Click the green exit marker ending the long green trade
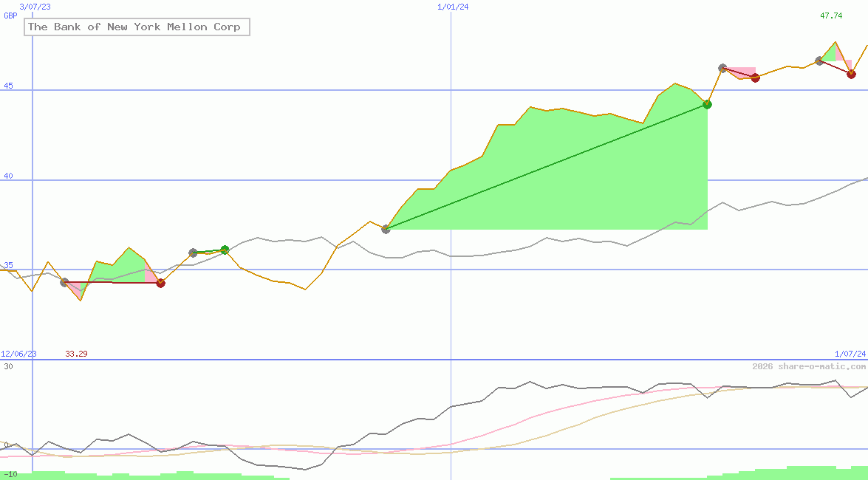 pos(707,104)
